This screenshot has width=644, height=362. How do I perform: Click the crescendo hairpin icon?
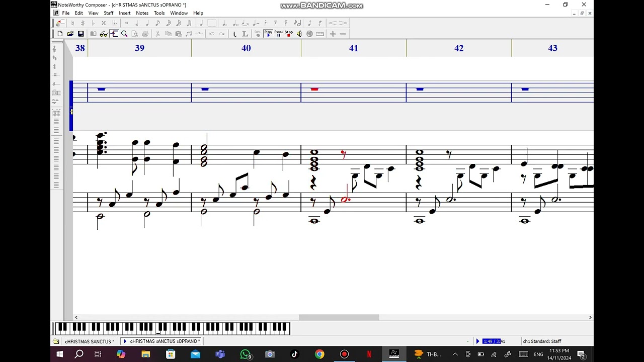coord(333,23)
